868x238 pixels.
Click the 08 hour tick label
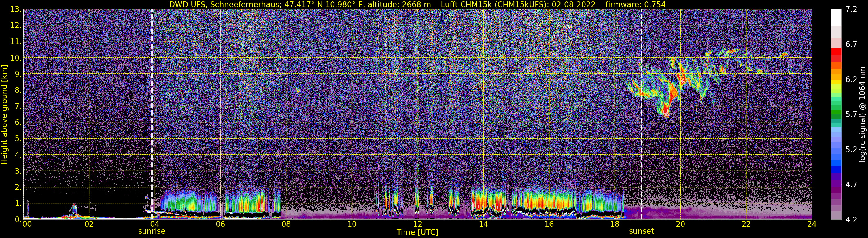(x=286, y=224)
